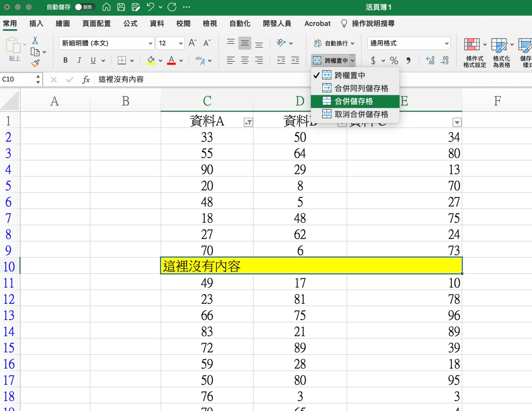The image size is (532, 411).
Task: Open the 資料A column filter dropdown
Action: coord(248,123)
